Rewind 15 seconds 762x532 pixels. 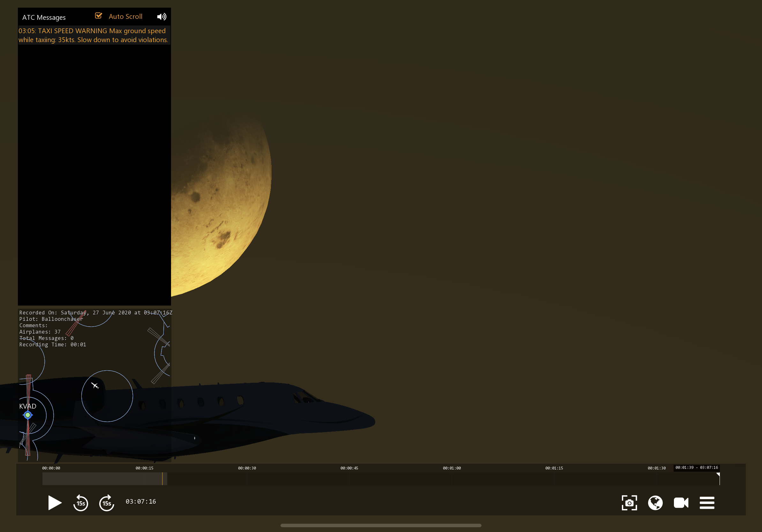[81, 503]
